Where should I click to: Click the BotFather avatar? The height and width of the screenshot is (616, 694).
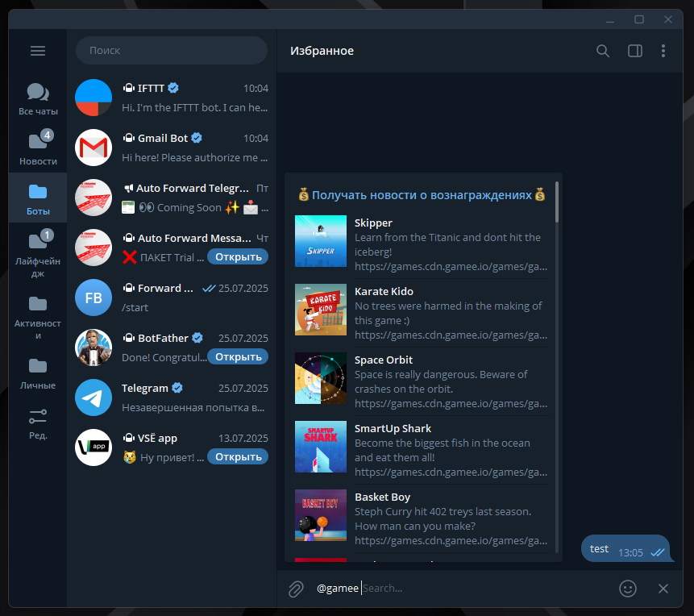[94, 348]
